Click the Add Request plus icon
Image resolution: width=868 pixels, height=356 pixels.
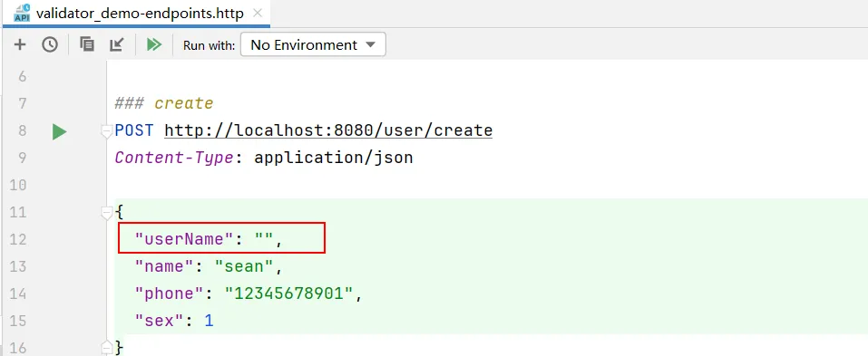coord(20,44)
